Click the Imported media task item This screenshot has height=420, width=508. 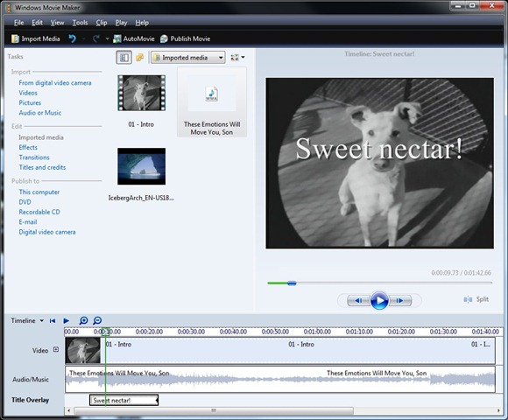pos(41,137)
